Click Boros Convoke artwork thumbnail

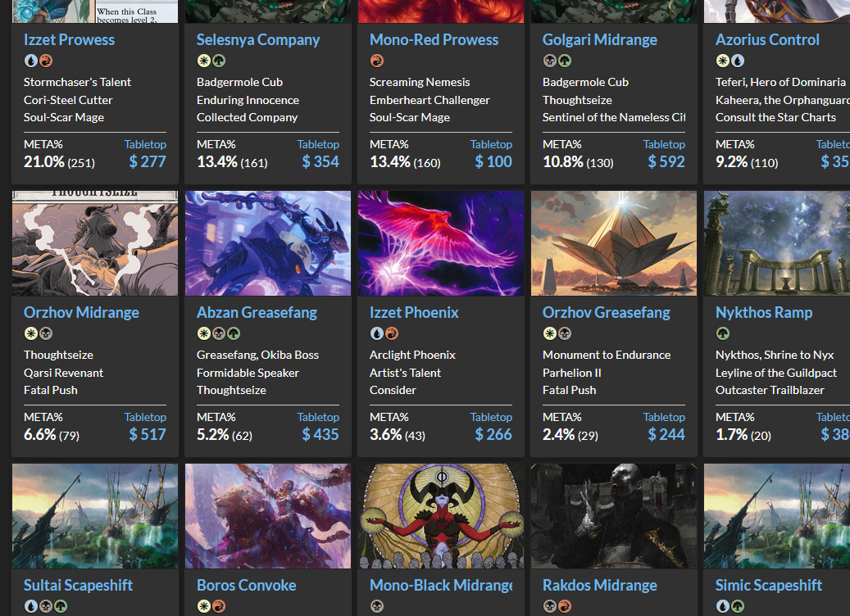coord(268,516)
